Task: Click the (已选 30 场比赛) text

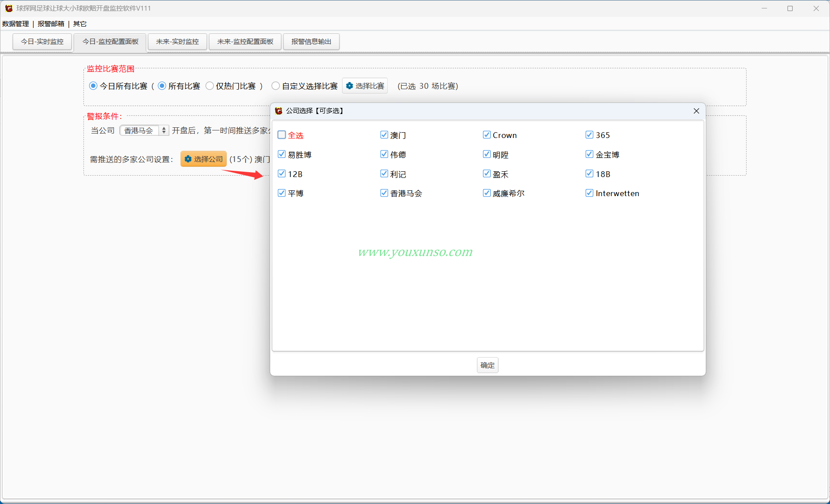Action: click(x=428, y=86)
